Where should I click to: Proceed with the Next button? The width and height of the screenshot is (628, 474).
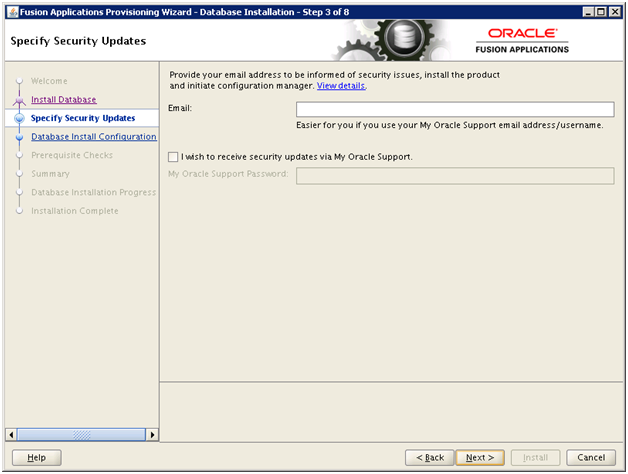tap(480, 458)
